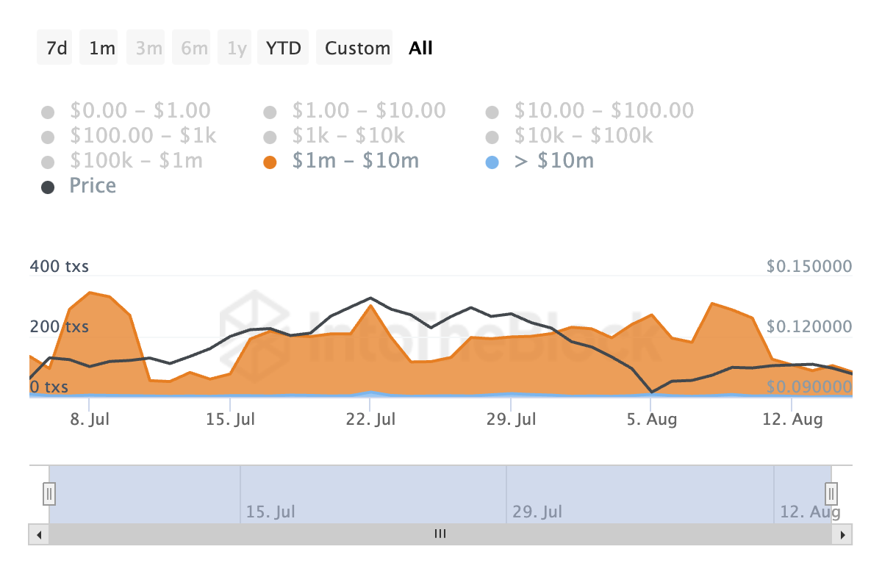Click the right navigator range handle
This screenshot has height=588, width=882.
(831, 492)
